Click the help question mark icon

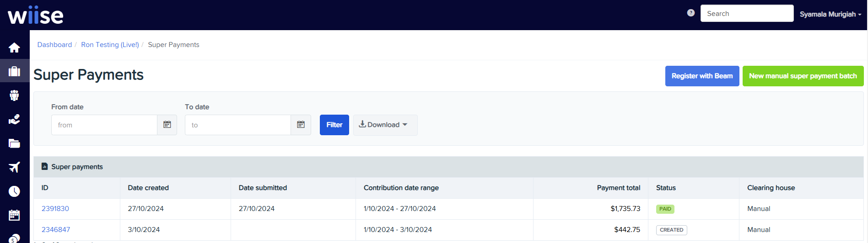click(691, 13)
